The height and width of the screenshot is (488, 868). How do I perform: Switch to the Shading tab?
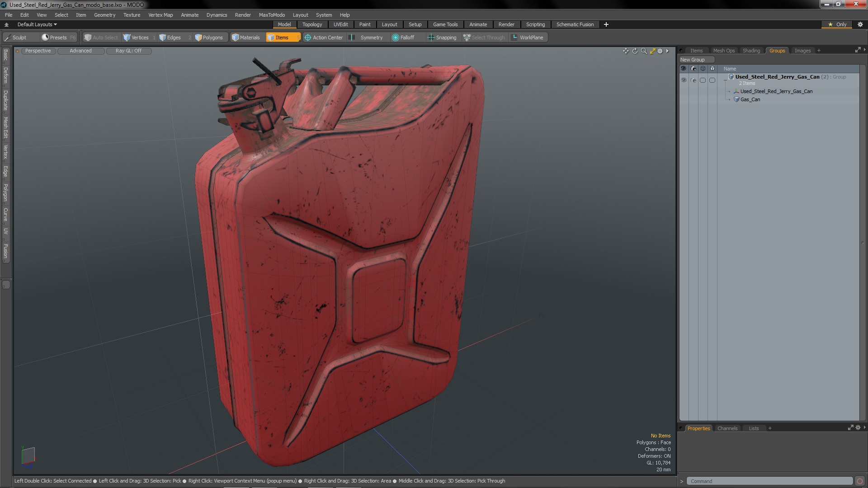751,51
